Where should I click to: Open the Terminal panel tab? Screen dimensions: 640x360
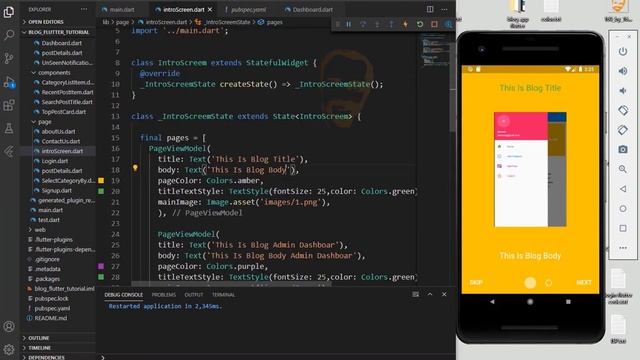pos(223,295)
